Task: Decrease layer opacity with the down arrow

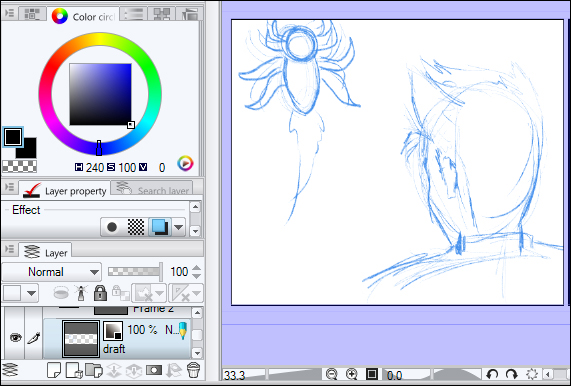Action: tap(196, 276)
